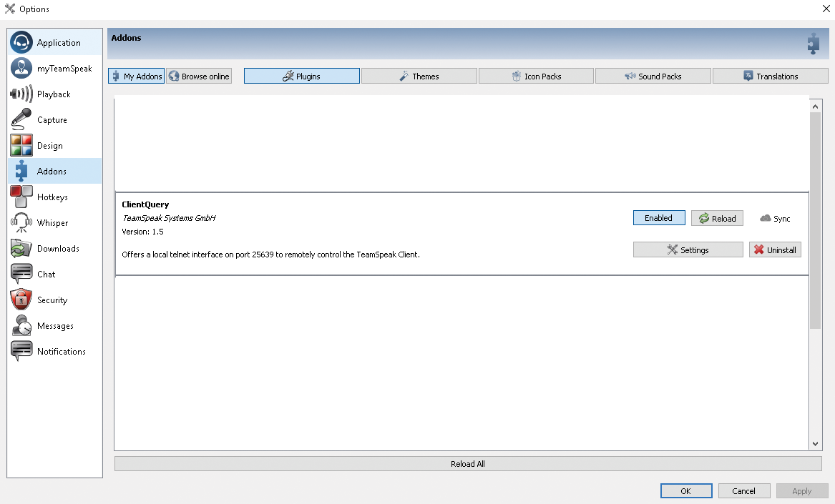This screenshot has height=504, width=835.
Task: Open Playback speaker icon
Action: pos(21,94)
